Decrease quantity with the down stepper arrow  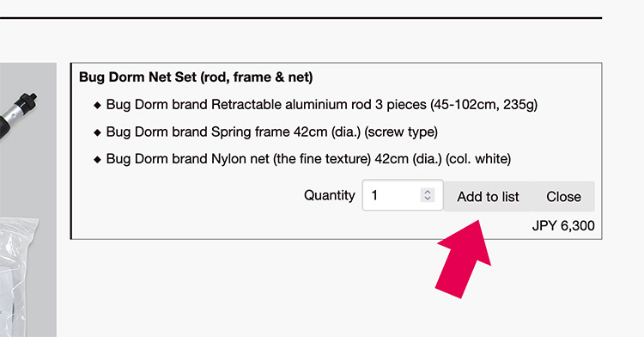click(428, 199)
